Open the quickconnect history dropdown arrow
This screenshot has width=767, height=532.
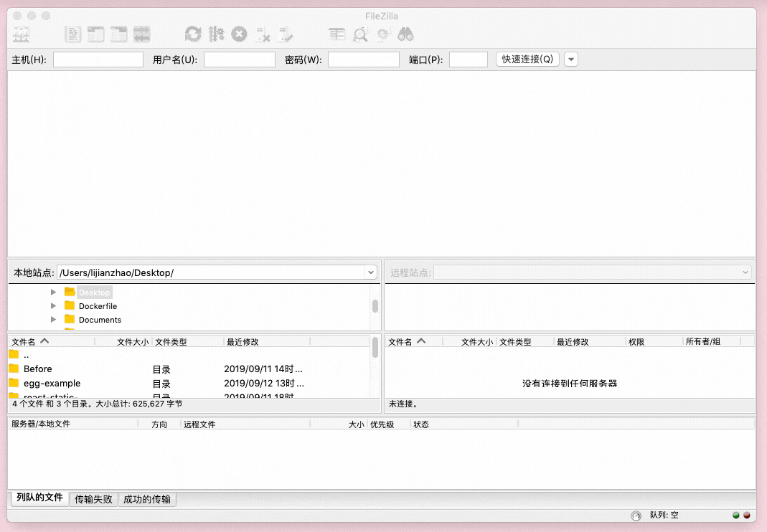click(x=570, y=60)
